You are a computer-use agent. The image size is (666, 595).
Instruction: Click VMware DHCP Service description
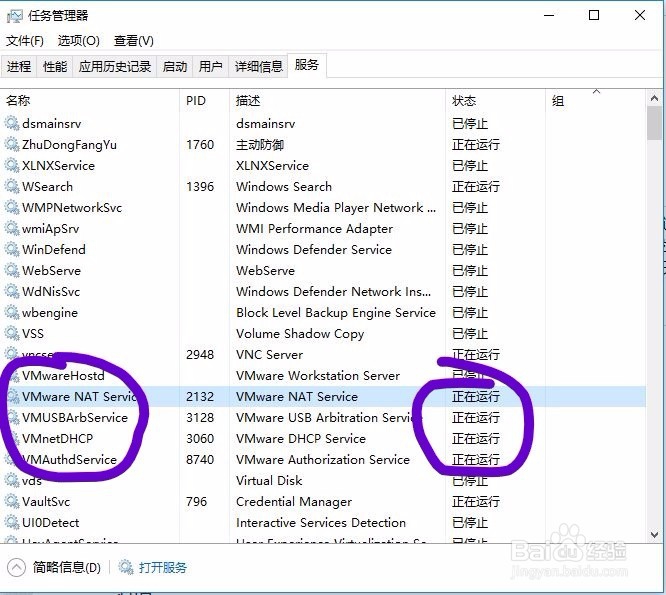301,438
